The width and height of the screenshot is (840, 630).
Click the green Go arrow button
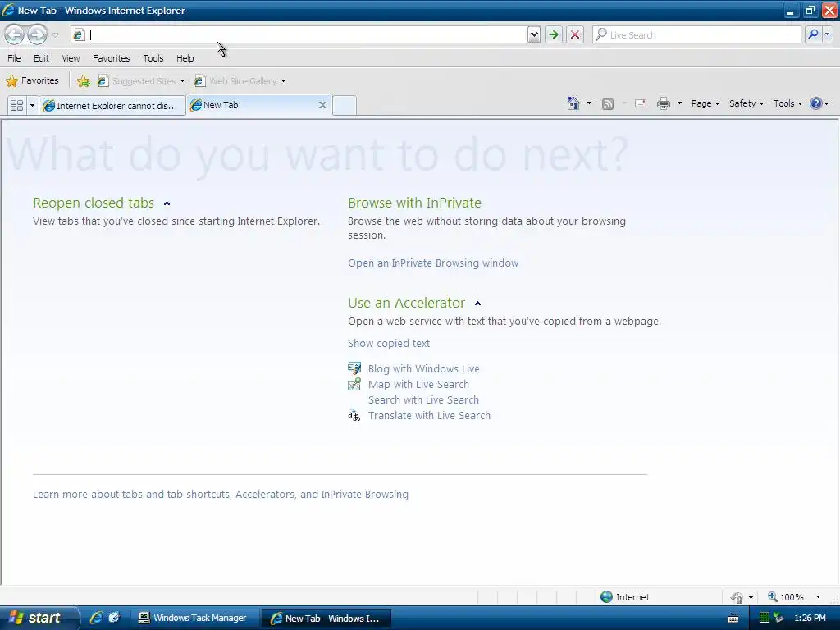point(554,34)
